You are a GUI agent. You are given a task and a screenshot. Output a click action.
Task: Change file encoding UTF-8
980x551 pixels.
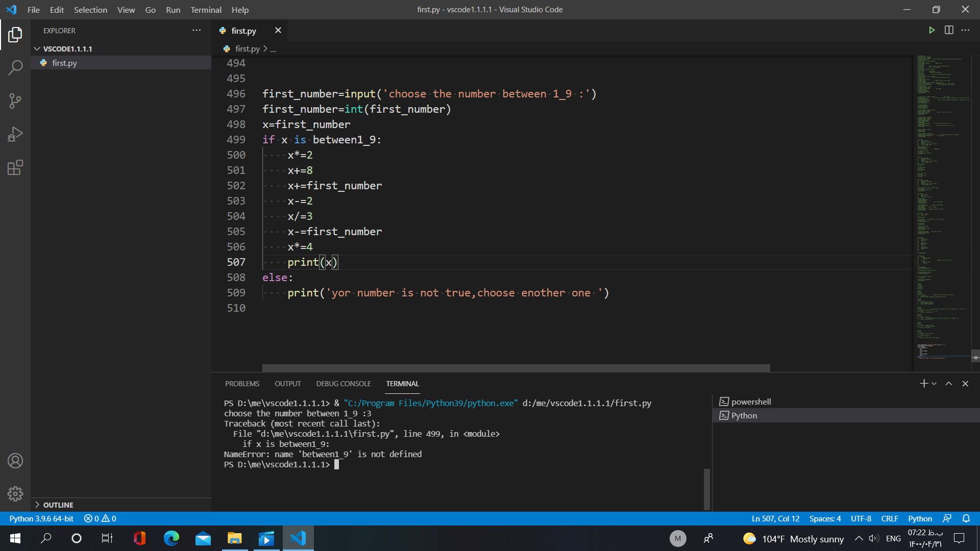pos(861,518)
